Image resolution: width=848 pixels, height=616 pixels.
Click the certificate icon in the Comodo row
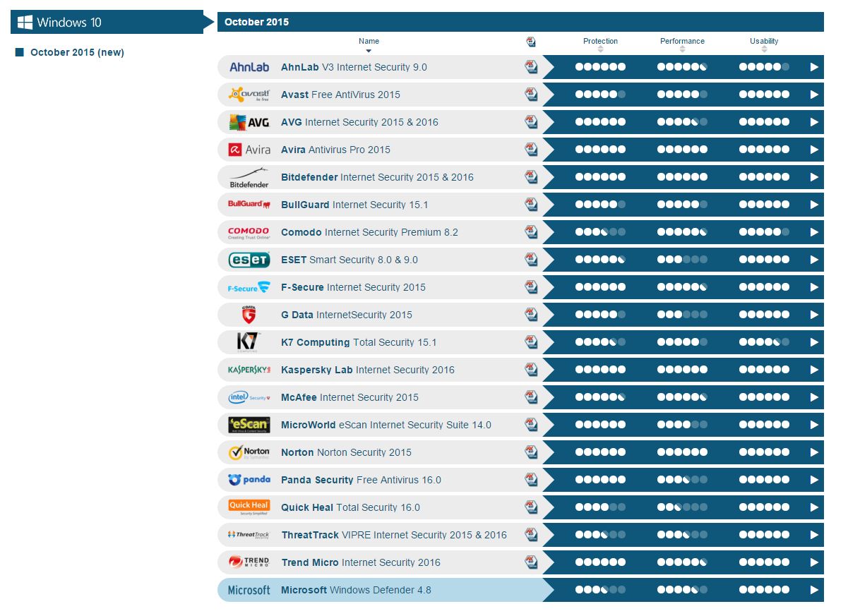[531, 232]
